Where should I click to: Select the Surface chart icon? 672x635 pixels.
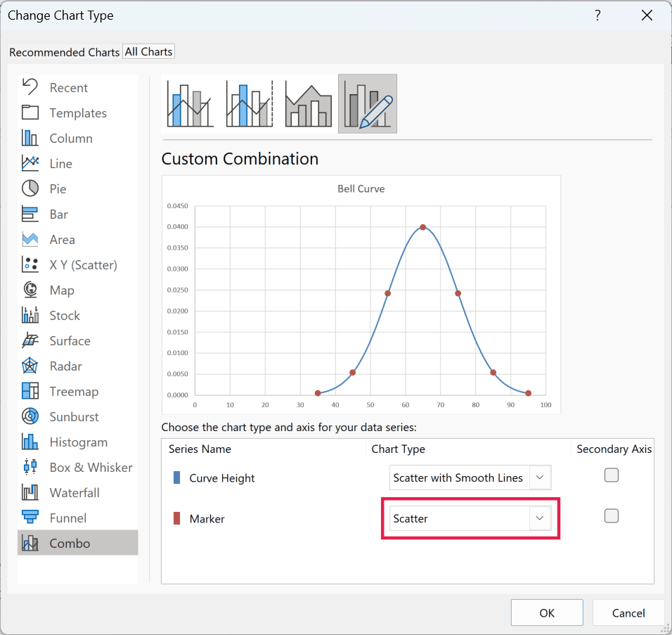(30, 340)
